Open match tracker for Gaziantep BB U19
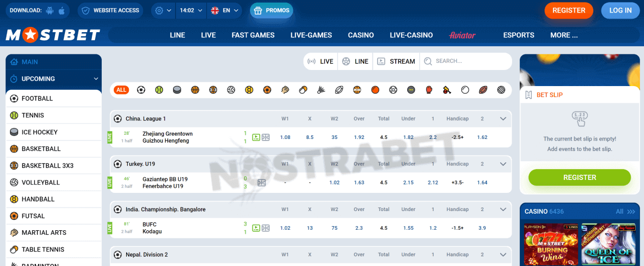The image size is (644, 266). pos(262,183)
